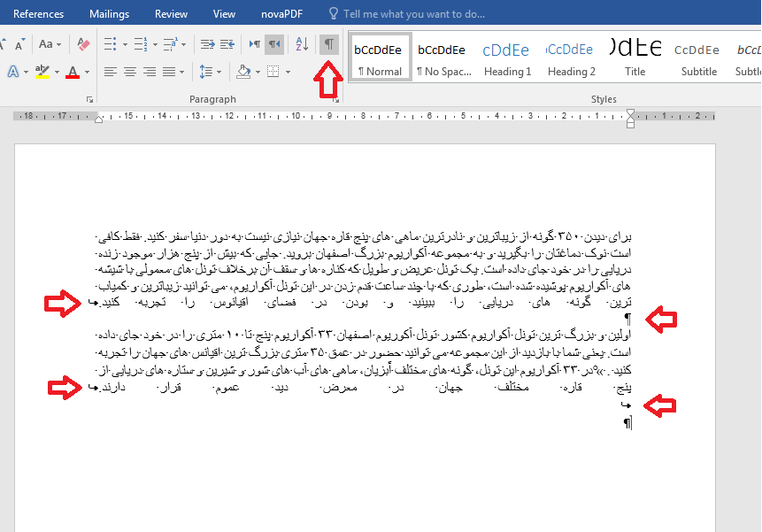Open the Change Case (Aa) menu
This screenshot has width=762, height=532.
50,44
